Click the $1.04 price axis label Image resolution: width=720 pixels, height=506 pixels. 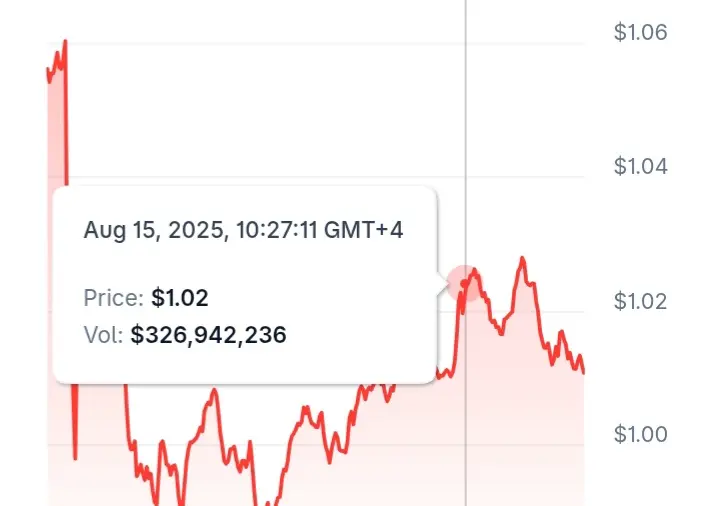(x=640, y=166)
